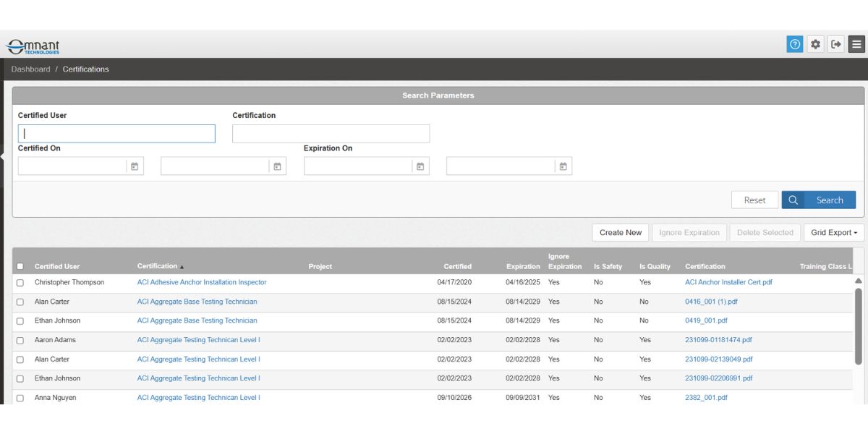Check the Christopher Thompson row checkbox

point(20,283)
